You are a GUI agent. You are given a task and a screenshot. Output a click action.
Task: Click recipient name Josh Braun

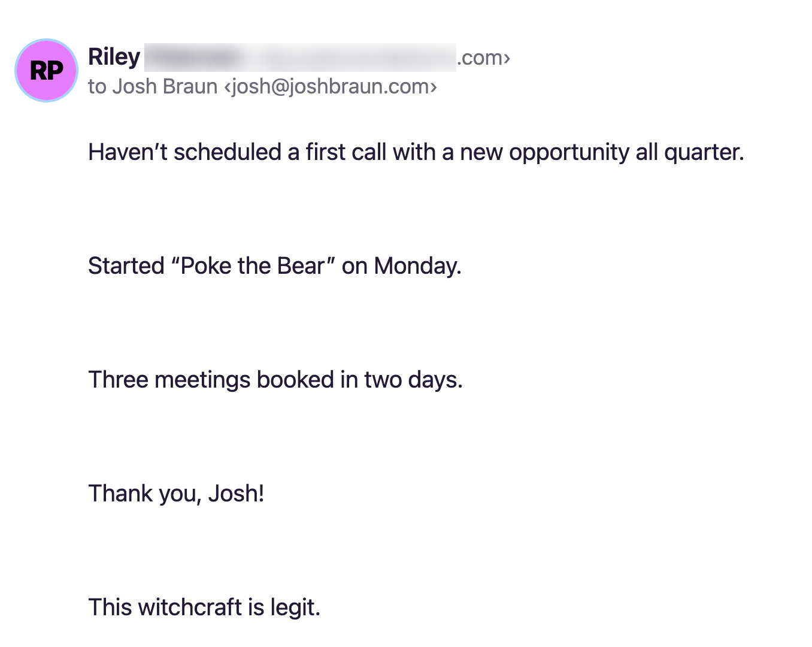165,86
